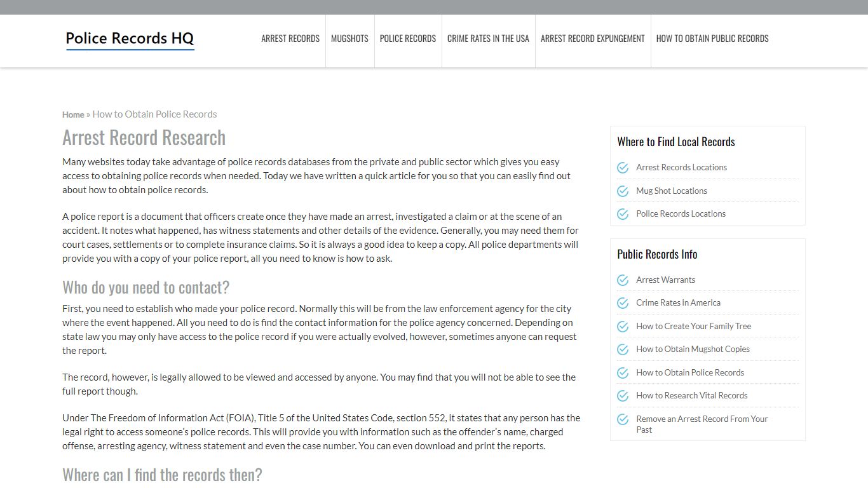Visit Crime Rates in America link
868x488 pixels.
point(678,302)
